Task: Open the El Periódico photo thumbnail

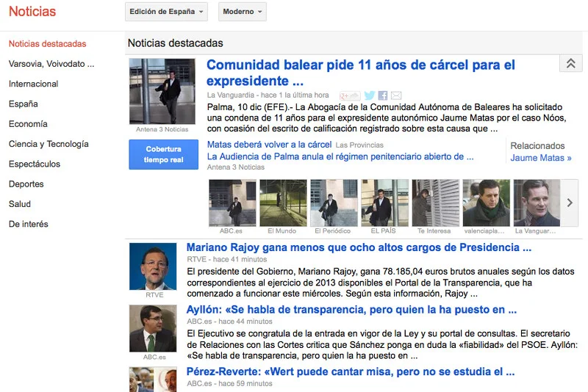Action: click(x=334, y=203)
